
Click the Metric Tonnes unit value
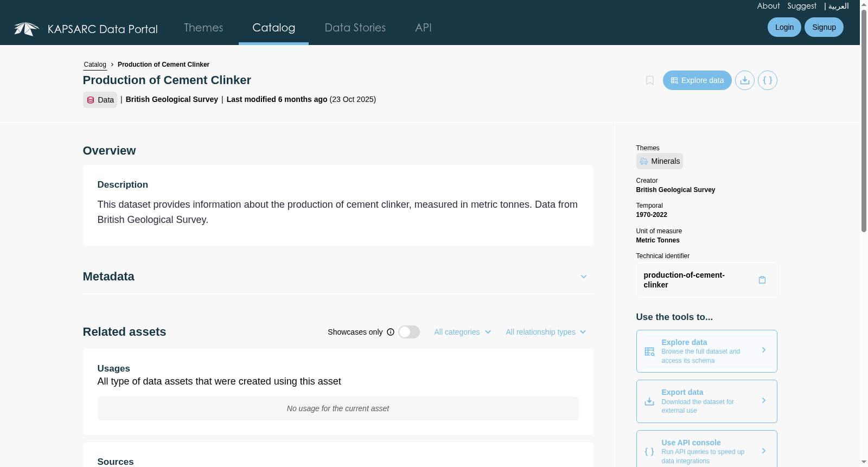coord(658,240)
